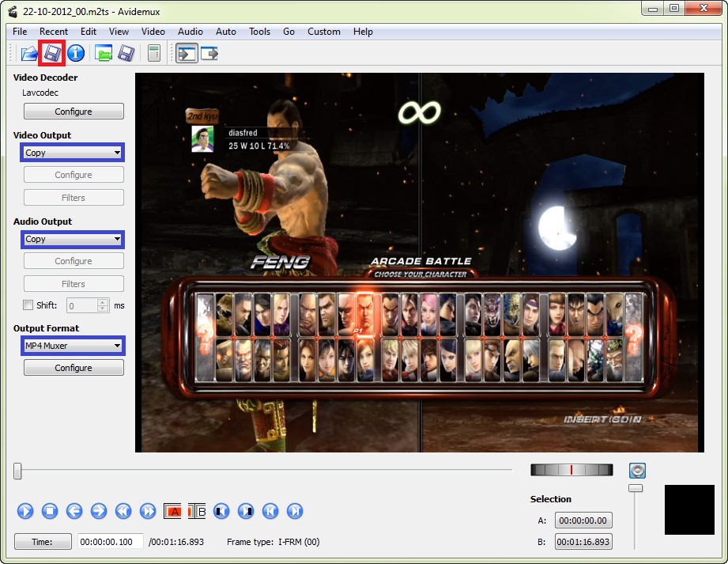The width and height of the screenshot is (728, 564).
Task: Enable the audio Shift checkbox
Action: tap(28, 305)
